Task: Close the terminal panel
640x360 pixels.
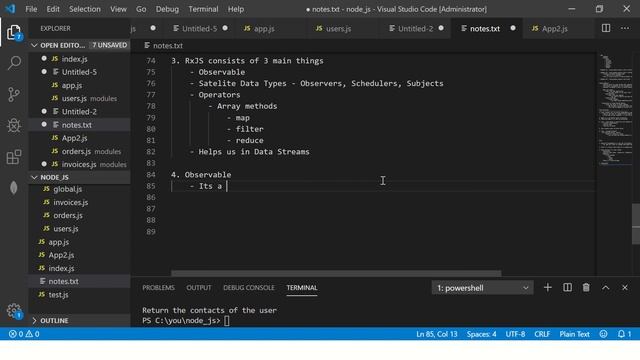Action: [x=624, y=288]
